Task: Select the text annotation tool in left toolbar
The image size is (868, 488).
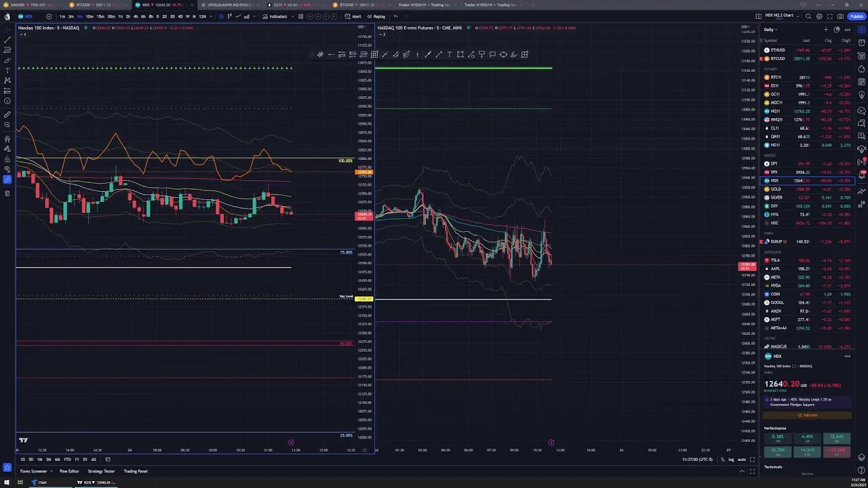Action: tap(7, 70)
